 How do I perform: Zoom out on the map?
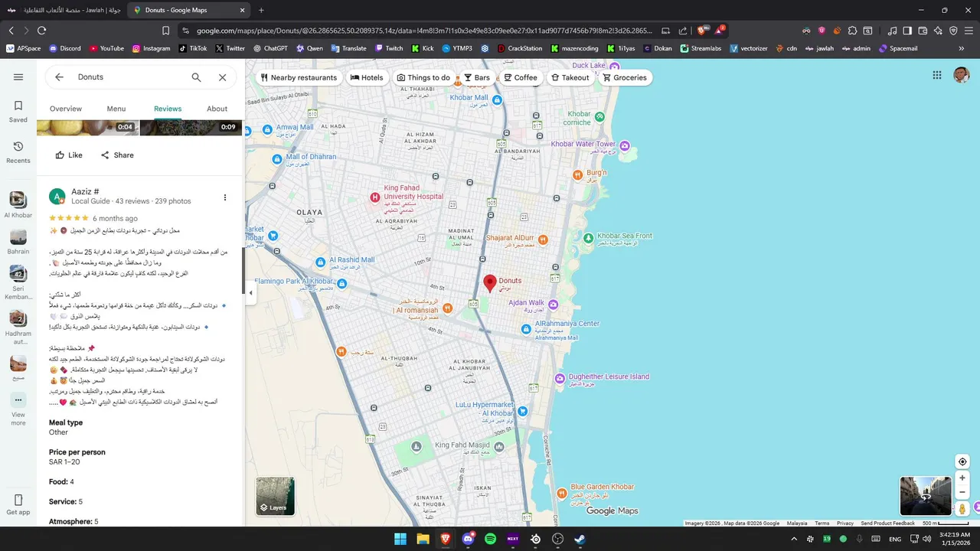click(x=962, y=492)
